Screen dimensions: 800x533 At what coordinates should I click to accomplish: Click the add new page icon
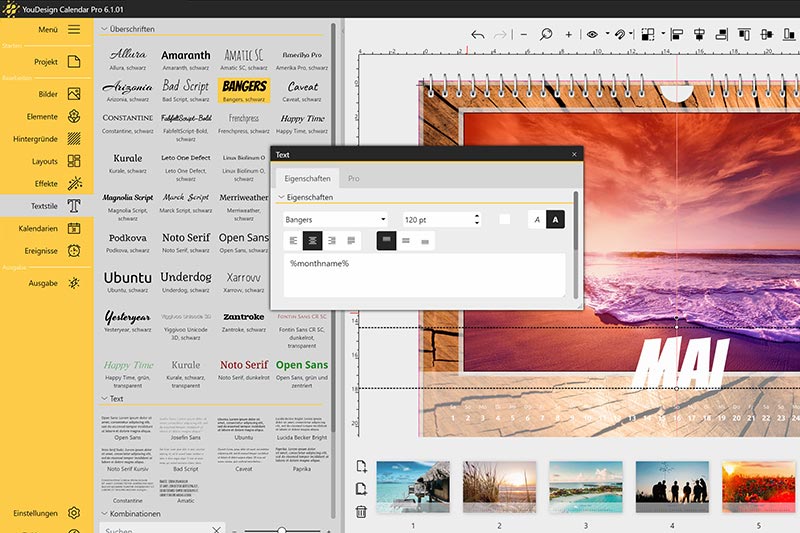(361, 467)
